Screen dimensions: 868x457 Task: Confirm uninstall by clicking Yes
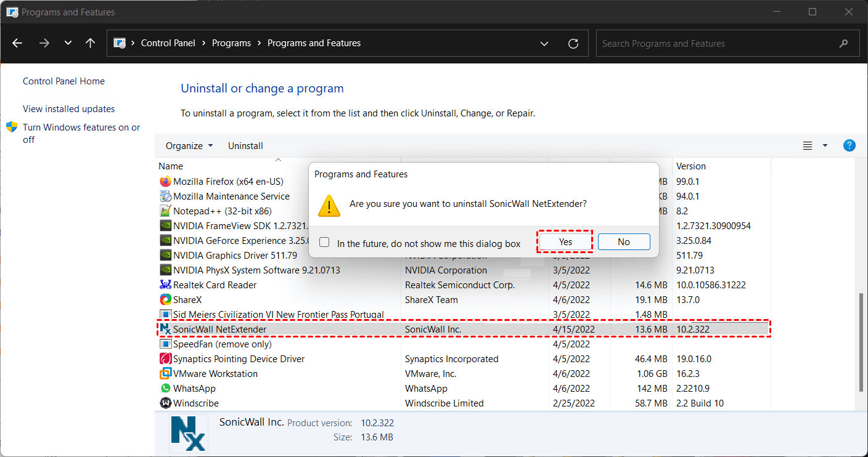point(565,242)
